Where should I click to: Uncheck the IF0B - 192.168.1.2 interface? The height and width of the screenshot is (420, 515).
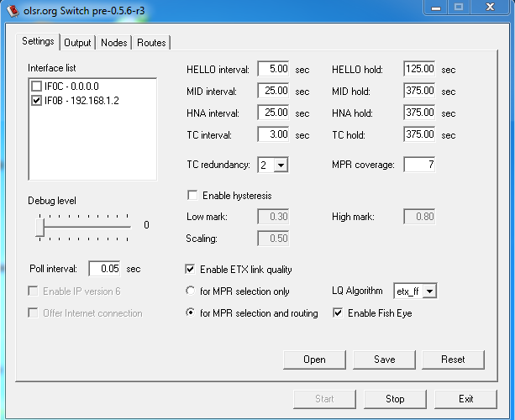coord(36,101)
